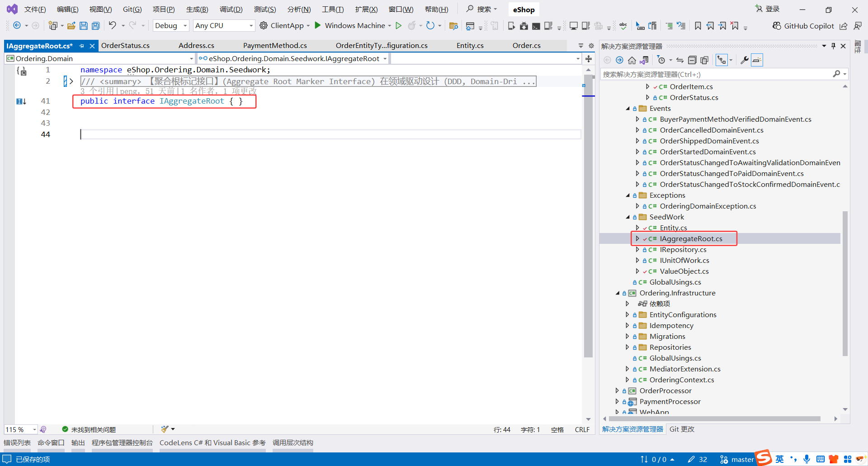Viewport: 868px width, 466px height.
Task: Click Pending Changes Filter clock icon
Action: pyautogui.click(x=661, y=60)
